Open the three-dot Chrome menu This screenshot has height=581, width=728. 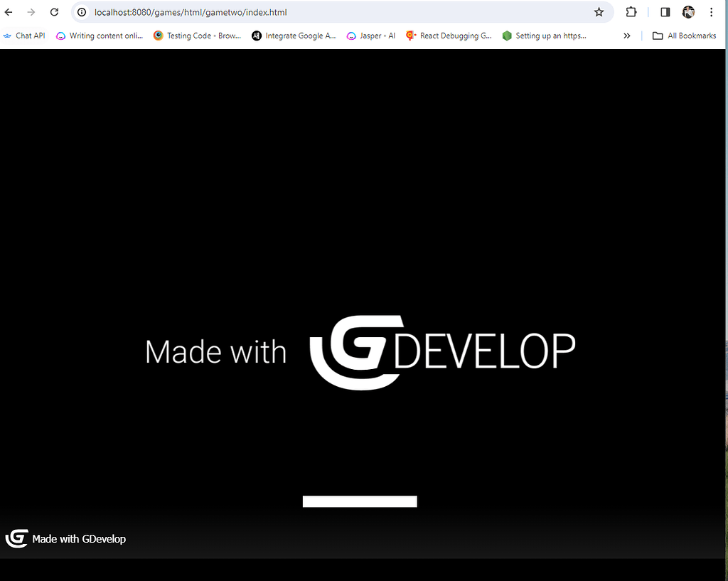tap(712, 12)
